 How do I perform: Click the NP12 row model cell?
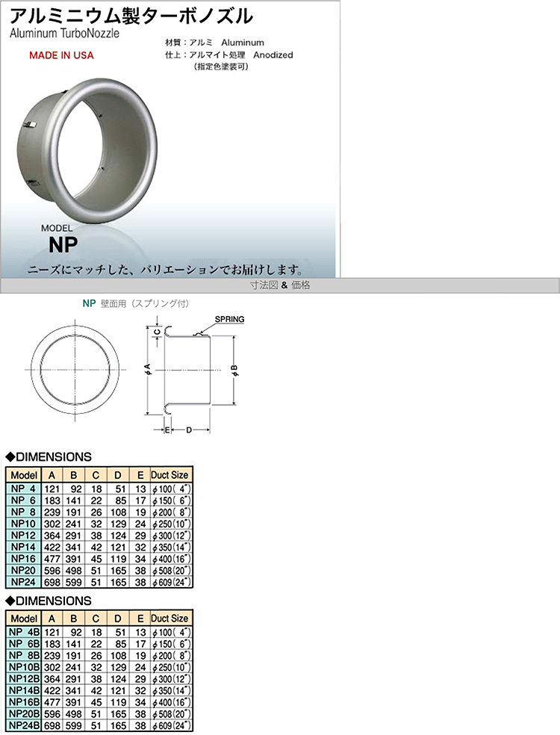[x=24, y=536]
